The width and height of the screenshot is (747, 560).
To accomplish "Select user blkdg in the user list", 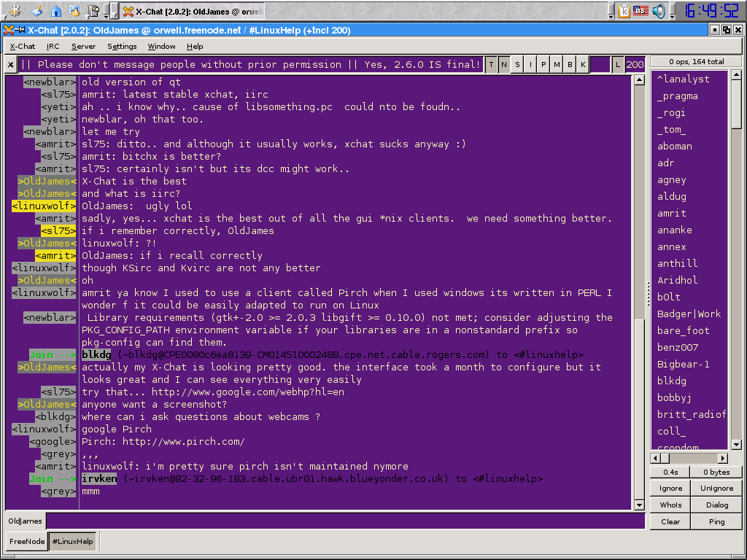I will (x=689, y=381).
